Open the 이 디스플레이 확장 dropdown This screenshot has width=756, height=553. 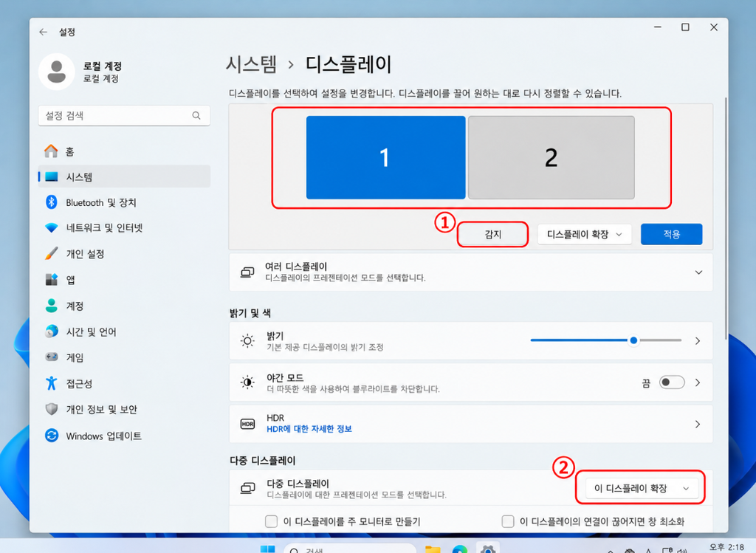pos(642,488)
